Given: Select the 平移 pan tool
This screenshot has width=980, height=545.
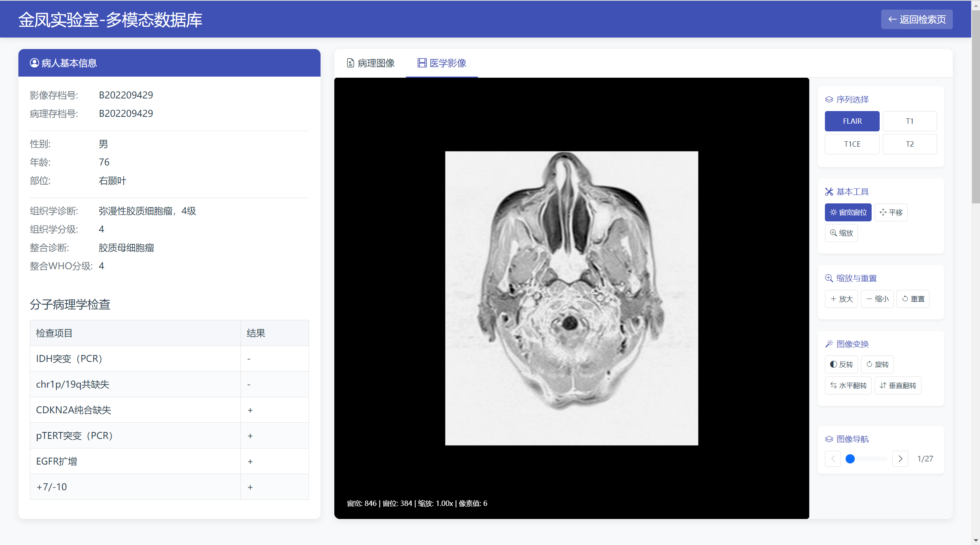Looking at the screenshot, I should (891, 213).
